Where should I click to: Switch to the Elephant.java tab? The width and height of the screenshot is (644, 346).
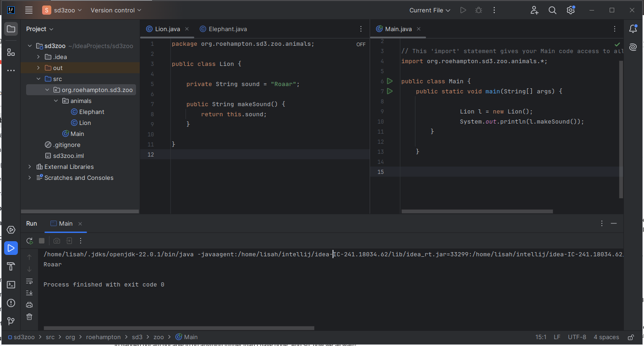[226, 28]
